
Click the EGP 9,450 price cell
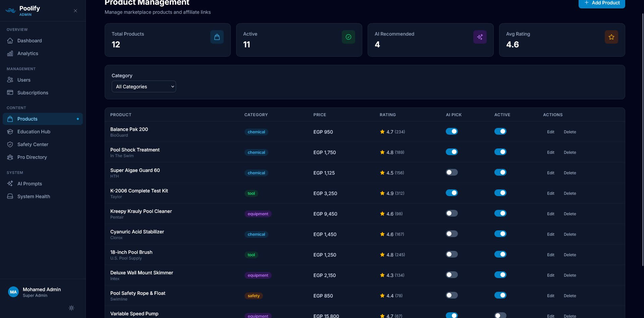325,214
